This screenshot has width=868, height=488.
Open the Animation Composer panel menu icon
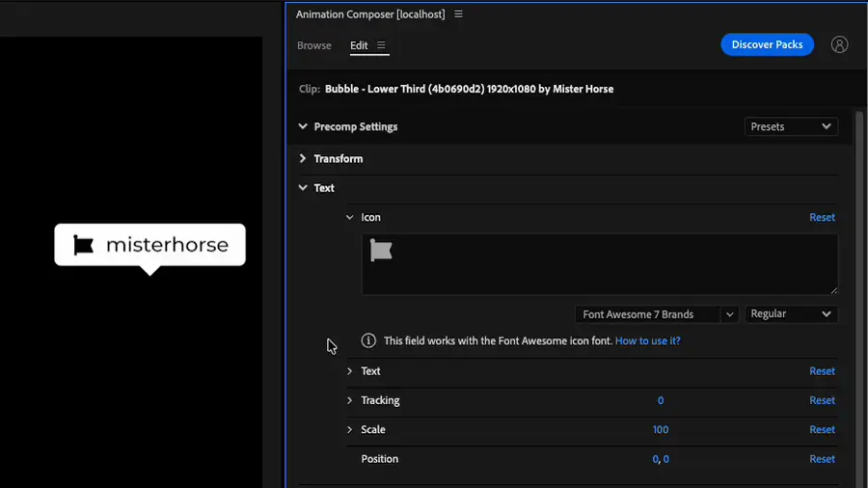tap(458, 14)
